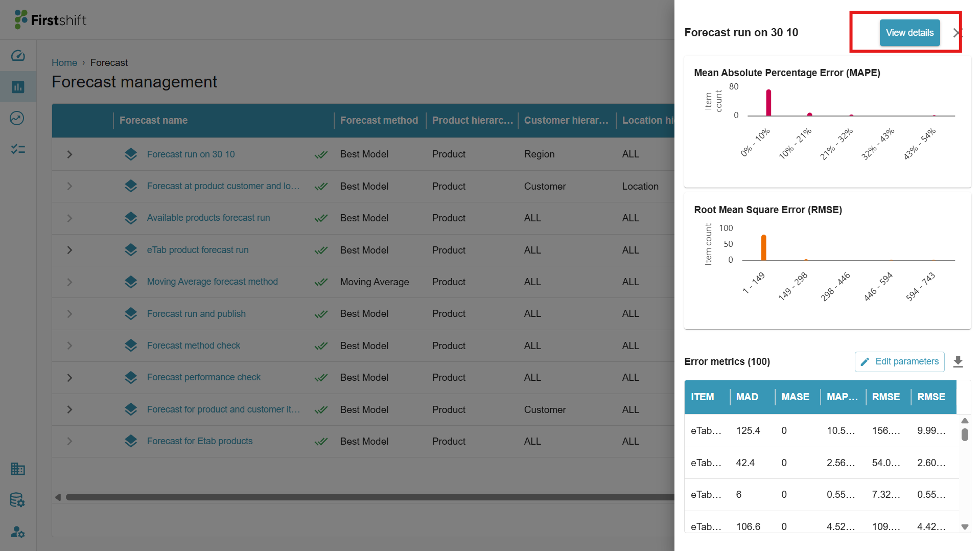Click the View details button
Screen dimensions: 980x551
point(909,33)
